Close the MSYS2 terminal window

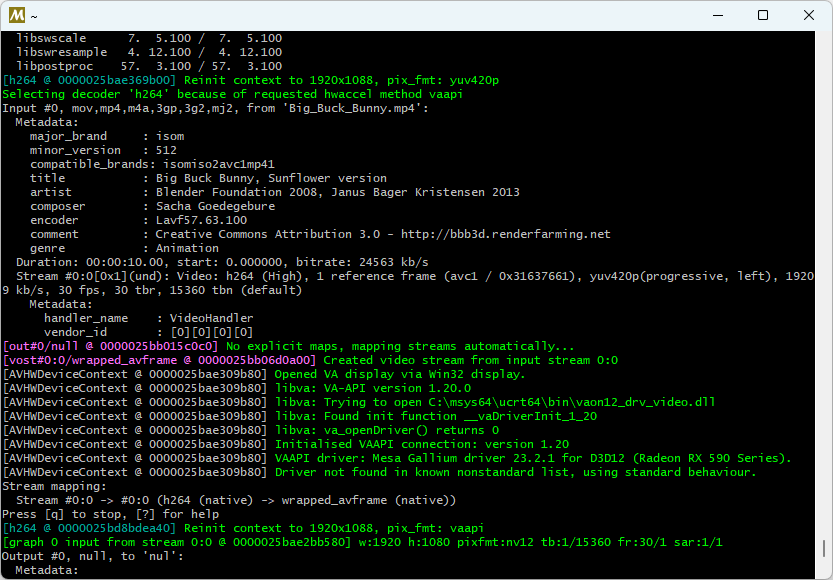point(808,15)
